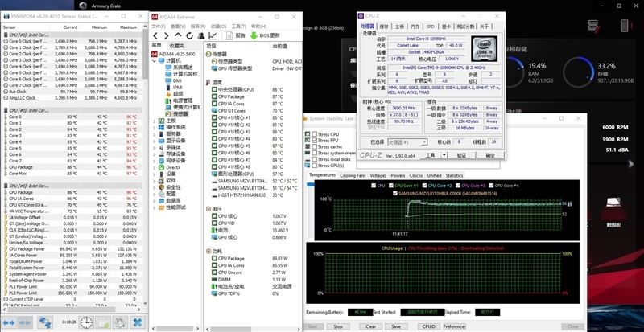Select 传感器 sensor item in AIDA64 tree
The width and height of the screenshot is (644, 332).
pos(175,113)
